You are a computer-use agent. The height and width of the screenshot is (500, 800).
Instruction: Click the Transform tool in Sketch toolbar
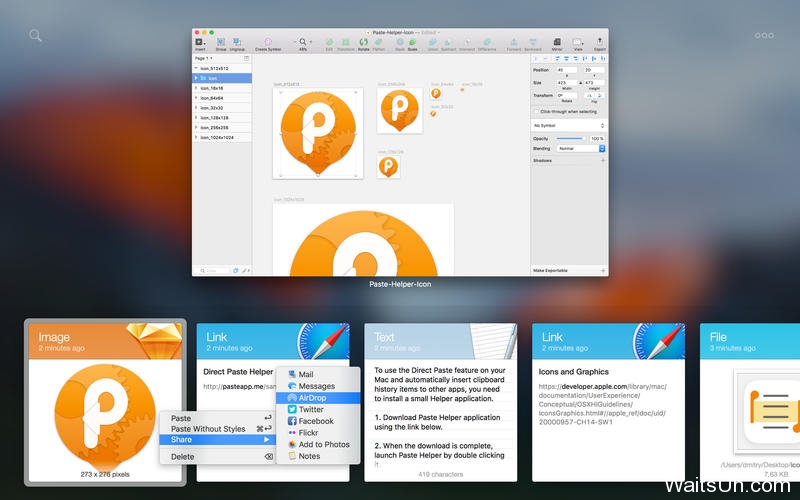click(345, 42)
